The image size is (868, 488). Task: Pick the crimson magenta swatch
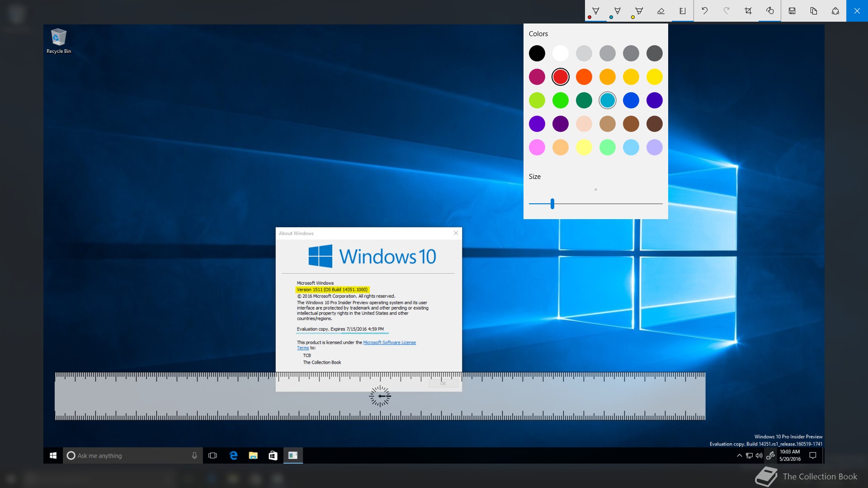537,77
